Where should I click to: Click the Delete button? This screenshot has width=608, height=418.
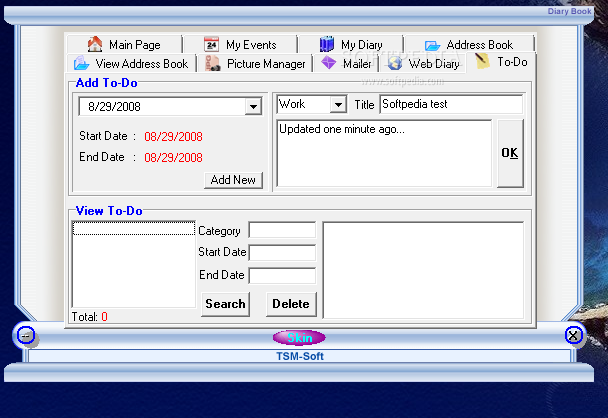[x=291, y=304]
